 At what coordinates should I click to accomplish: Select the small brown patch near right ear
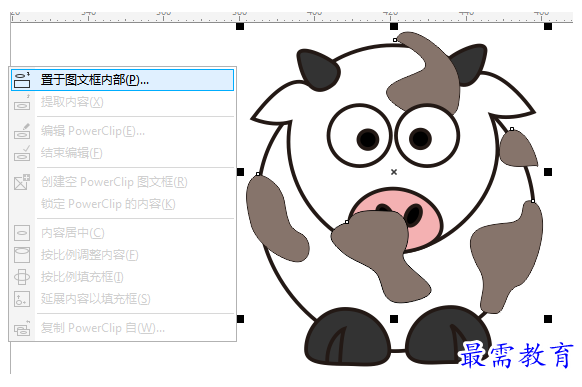516,150
